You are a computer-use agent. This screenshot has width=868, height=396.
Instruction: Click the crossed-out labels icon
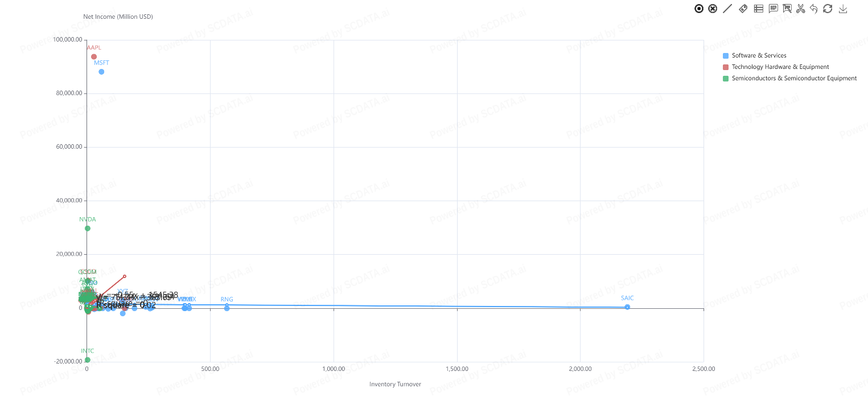[787, 9]
